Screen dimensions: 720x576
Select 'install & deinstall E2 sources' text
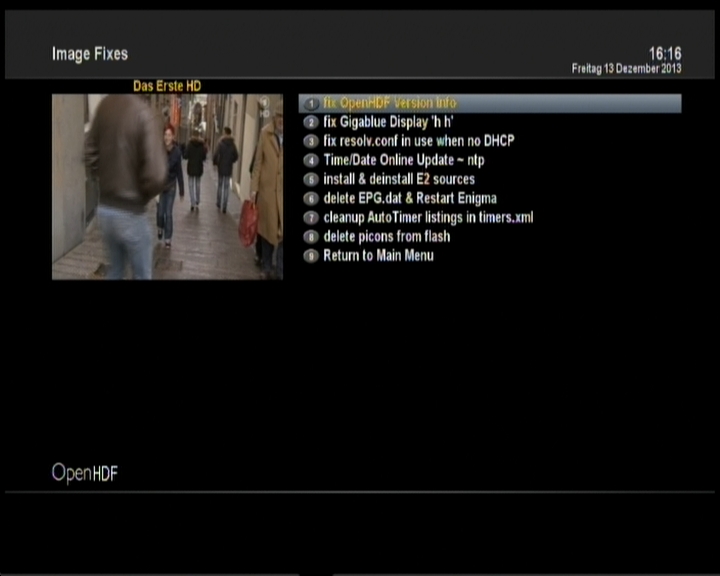[x=399, y=180]
